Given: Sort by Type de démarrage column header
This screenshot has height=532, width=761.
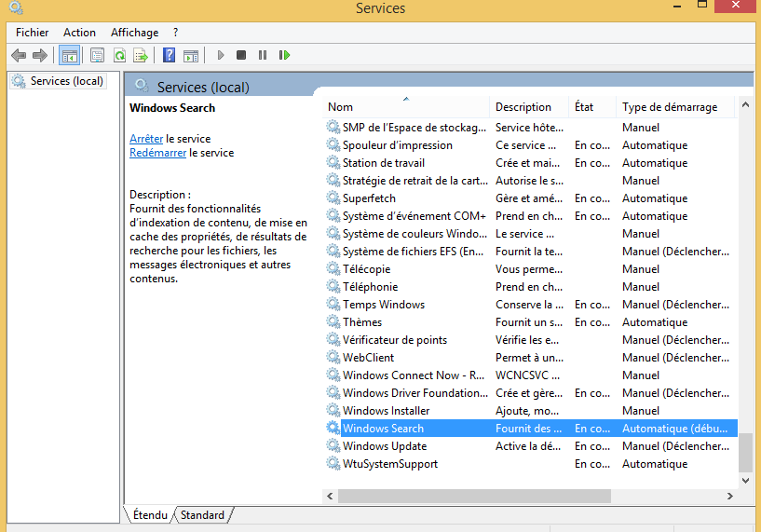Looking at the screenshot, I should coord(675,107).
